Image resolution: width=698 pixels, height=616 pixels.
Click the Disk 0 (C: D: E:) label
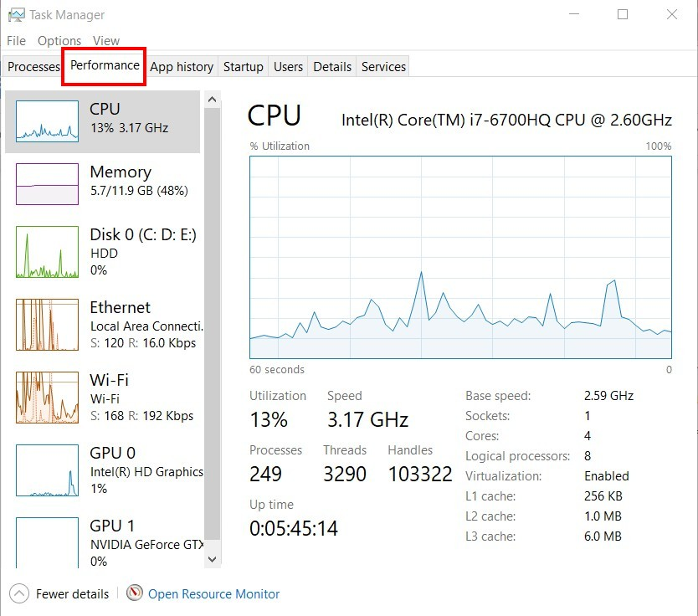click(143, 234)
